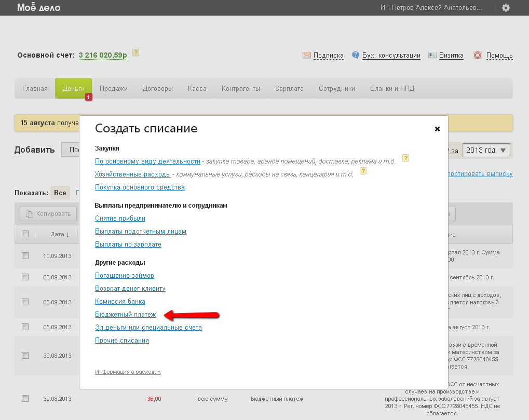
Task: Check the third 05.09.2013 row checkbox
Action: coord(25,327)
